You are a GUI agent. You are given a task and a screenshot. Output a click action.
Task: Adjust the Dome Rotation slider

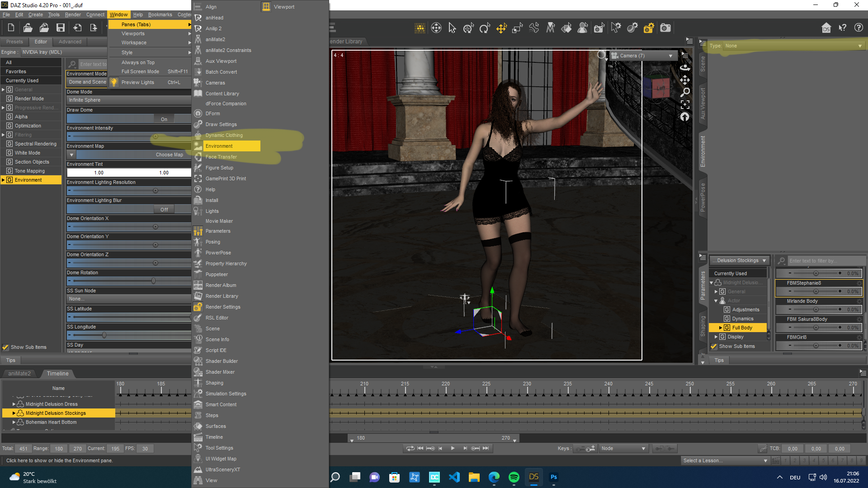coord(154,281)
